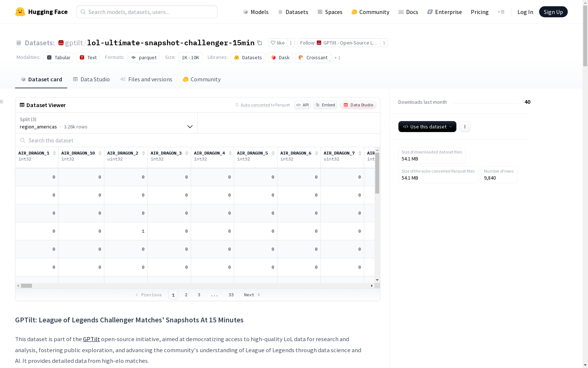588x368 pixels.
Task: Open the three-dot dataset options menu
Action: pyautogui.click(x=465, y=127)
